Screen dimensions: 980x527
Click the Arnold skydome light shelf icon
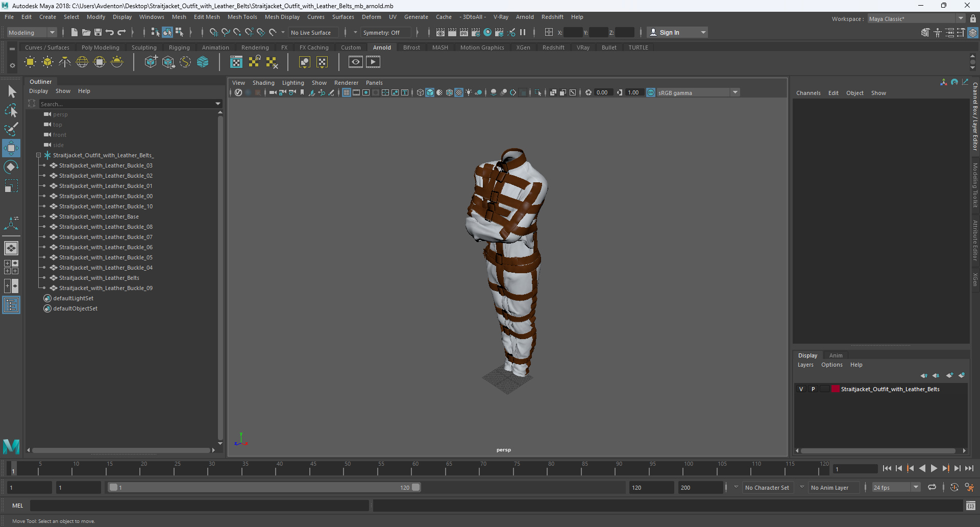pyautogui.click(x=82, y=62)
